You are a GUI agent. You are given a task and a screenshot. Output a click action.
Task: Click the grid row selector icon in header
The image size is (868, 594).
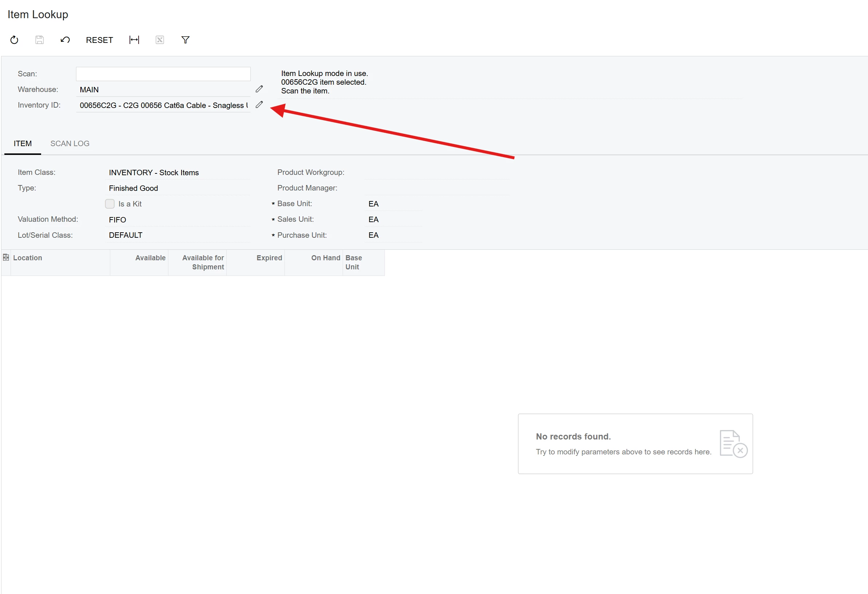[x=6, y=257]
